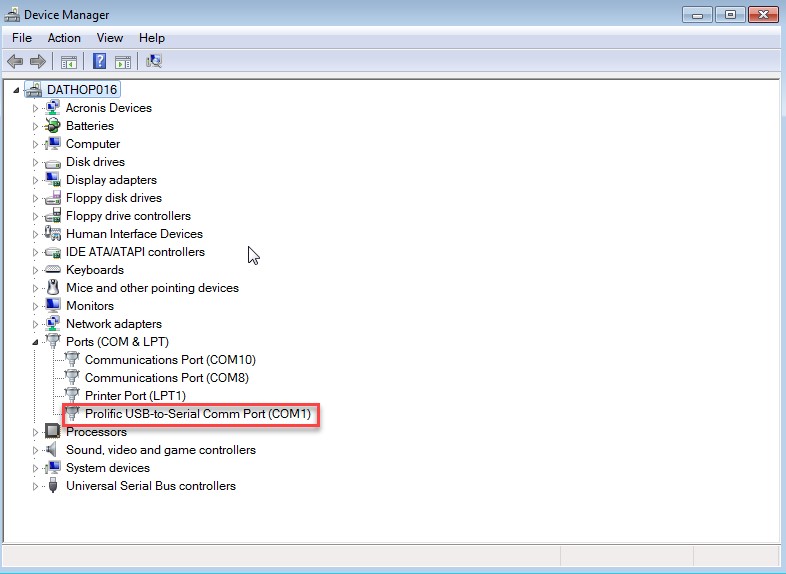
Task: Click Scan for hardware changes icon
Action: tap(154, 61)
